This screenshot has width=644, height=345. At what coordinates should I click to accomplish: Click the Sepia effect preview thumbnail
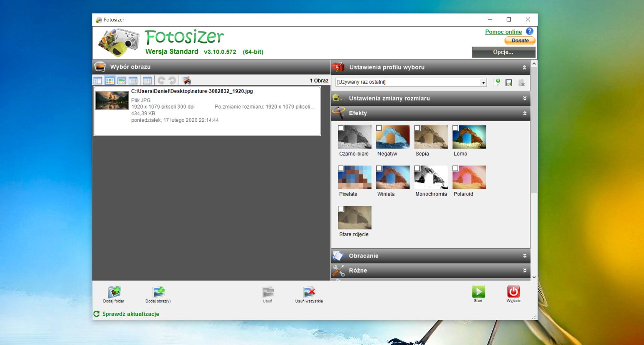[431, 137]
